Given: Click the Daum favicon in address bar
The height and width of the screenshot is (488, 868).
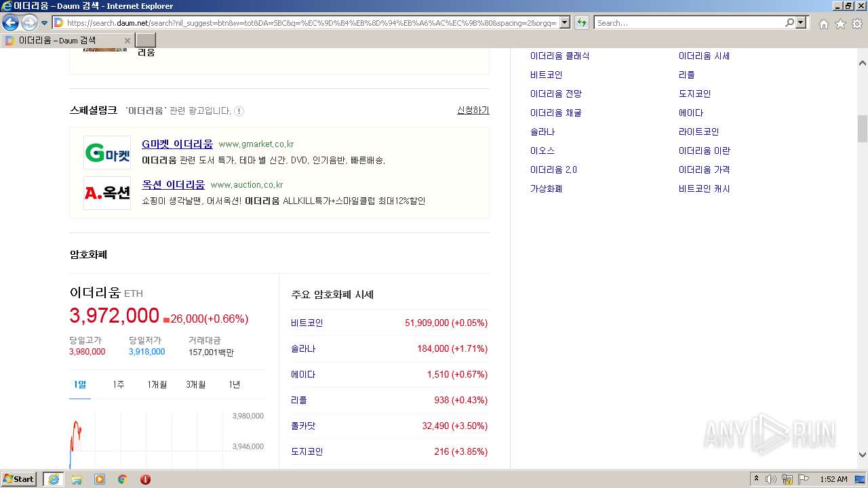Looking at the screenshot, I should [58, 23].
